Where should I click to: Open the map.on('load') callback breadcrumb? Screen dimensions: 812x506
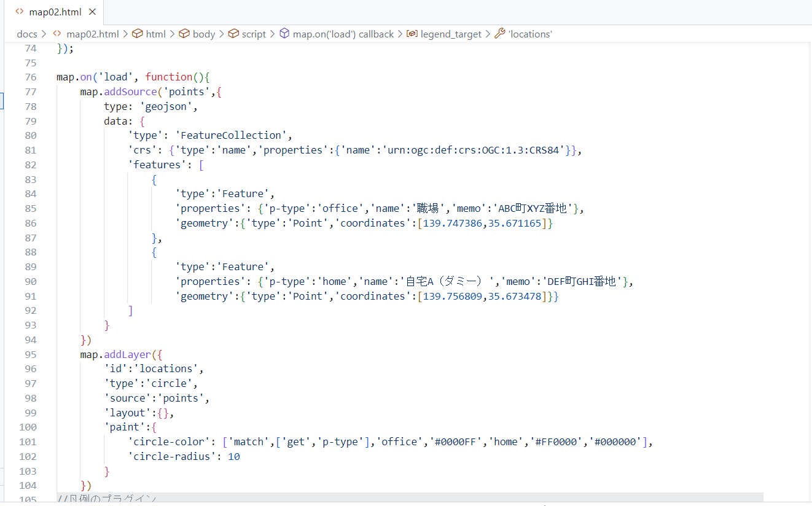coord(343,34)
